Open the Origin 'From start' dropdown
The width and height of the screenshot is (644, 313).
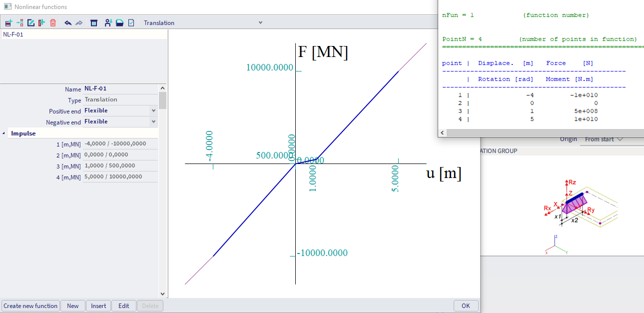tap(604, 139)
